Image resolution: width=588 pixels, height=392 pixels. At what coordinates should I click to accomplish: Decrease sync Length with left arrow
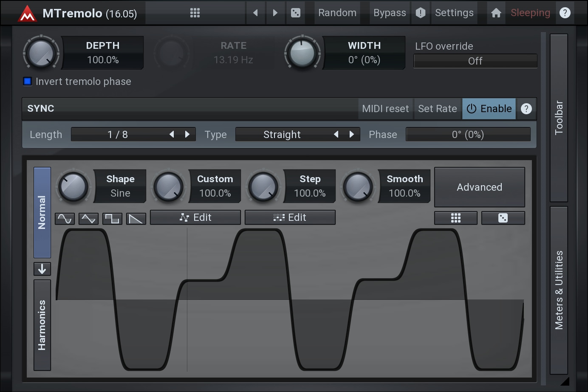click(172, 134)
